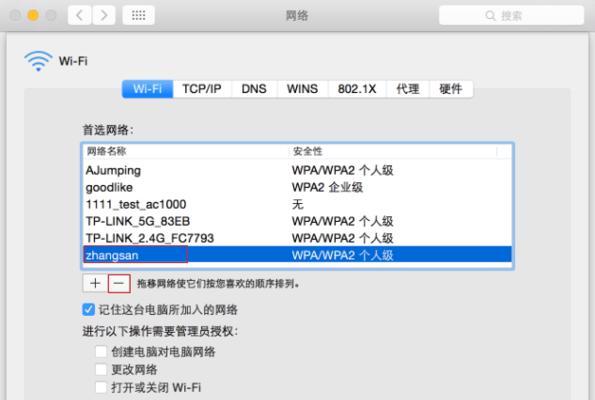
Task: Click the back navigation arrow
Action: (x=80, y=16)
